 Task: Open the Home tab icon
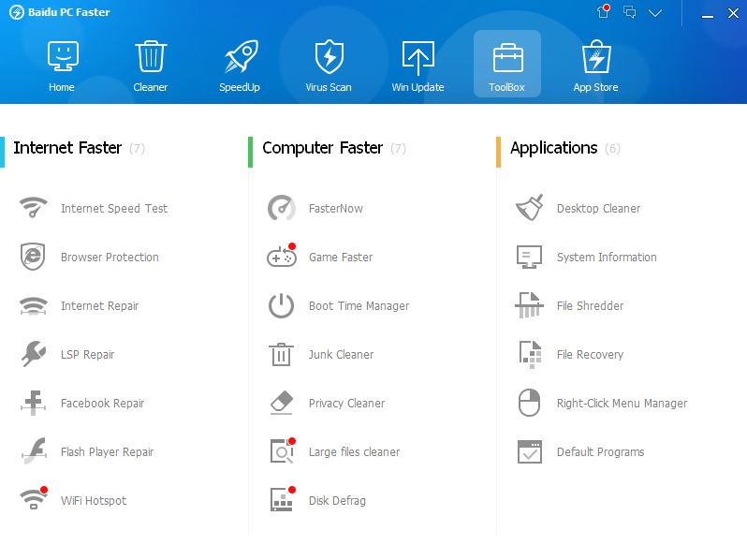point(63,56)
